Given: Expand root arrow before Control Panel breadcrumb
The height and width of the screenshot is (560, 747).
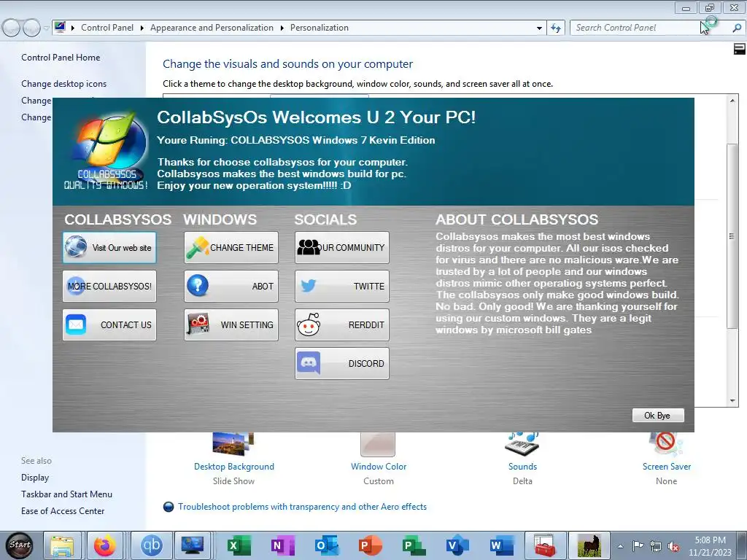Looking at the screenshot, I should coord(73,28).
